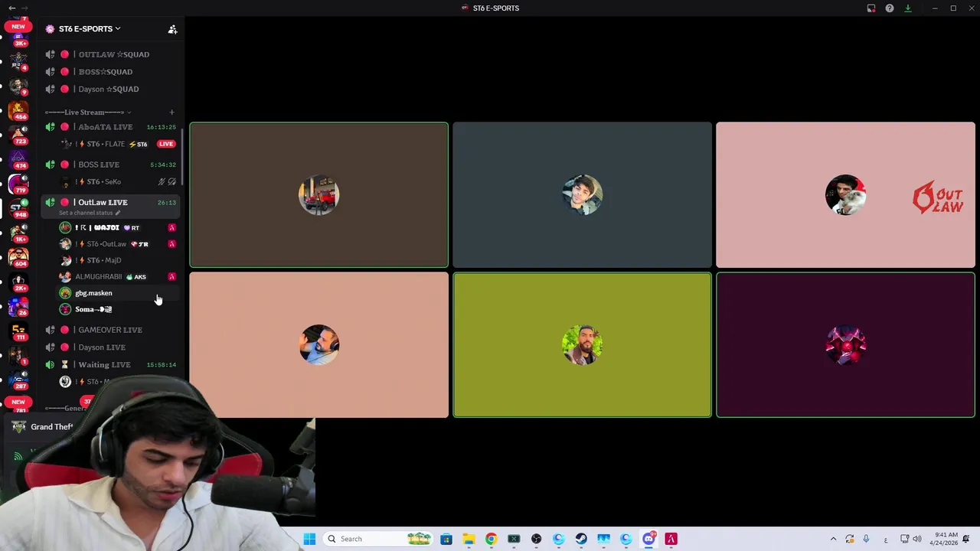
Task: Click Set a channel status link
Action: pyautogui.click(x=89, y=213)
